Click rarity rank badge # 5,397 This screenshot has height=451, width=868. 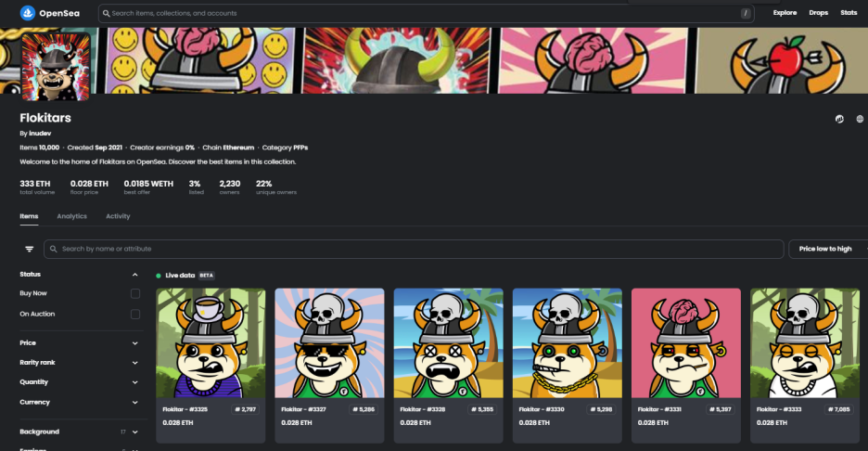(721, 409)
